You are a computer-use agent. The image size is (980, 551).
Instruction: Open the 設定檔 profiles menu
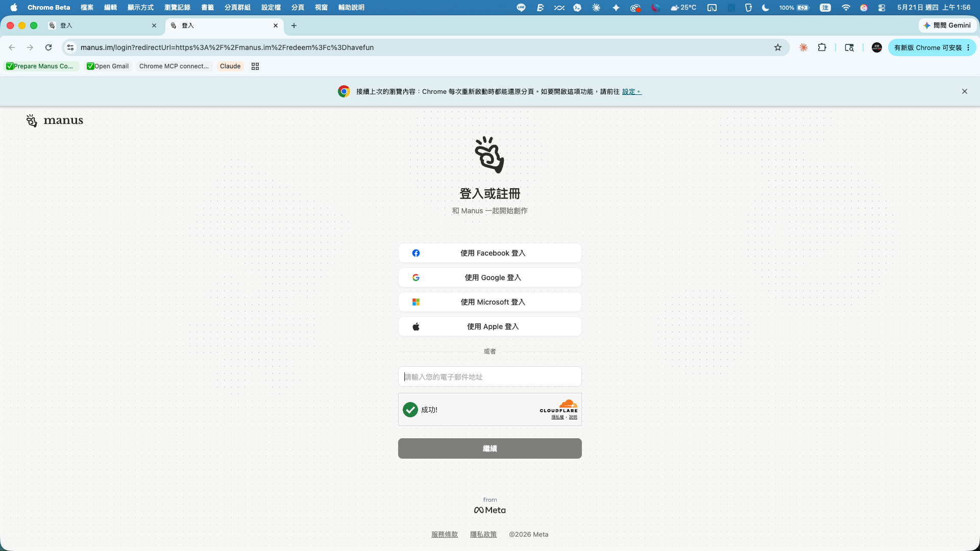click(271, 8)
